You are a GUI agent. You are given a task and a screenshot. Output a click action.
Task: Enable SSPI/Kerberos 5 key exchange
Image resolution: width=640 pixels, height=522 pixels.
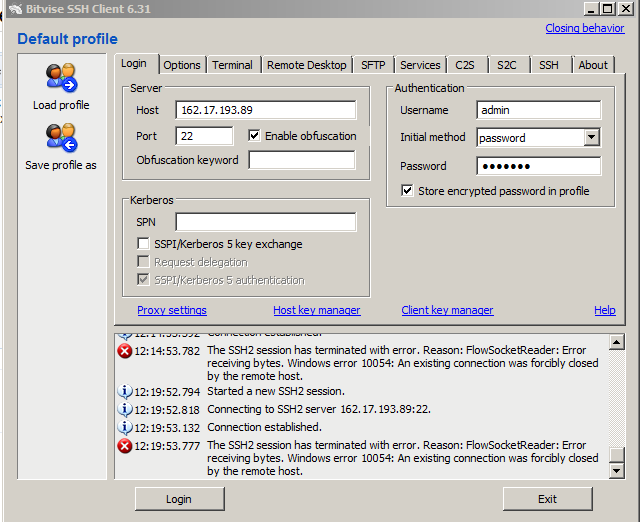tap(143, 244)
